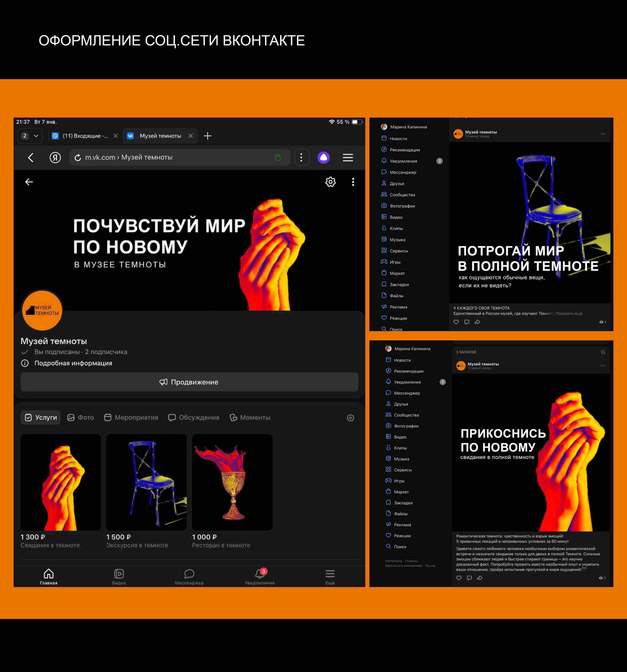Expand the tab count dropdown showing 2
Screen dimensions: 627x672
pyautogui.click(x=30, y=136)
